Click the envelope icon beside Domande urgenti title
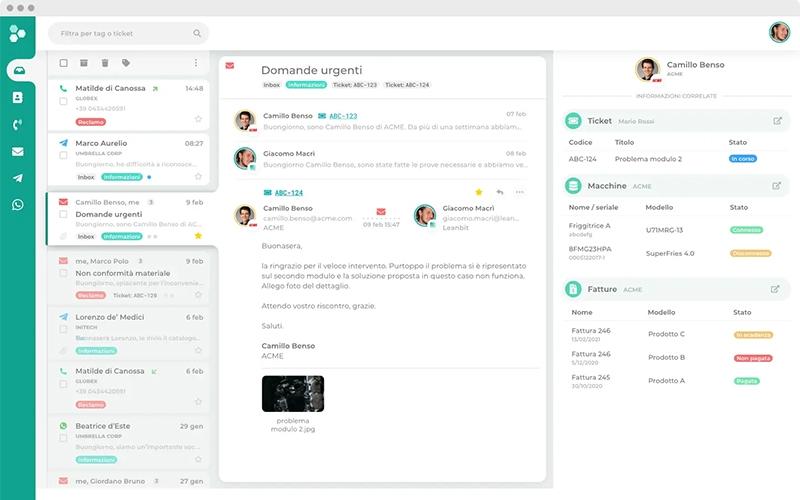 (x=230, y=66)
